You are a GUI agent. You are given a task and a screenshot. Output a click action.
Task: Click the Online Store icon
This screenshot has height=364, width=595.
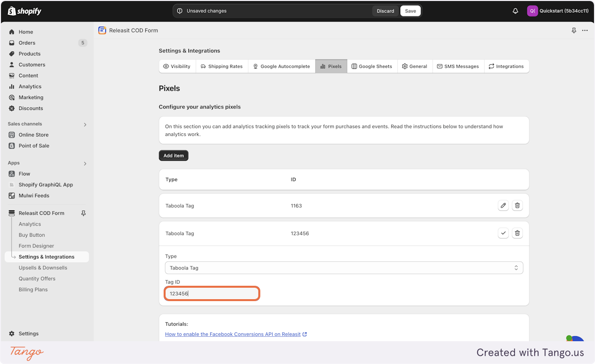(x=12, y=135)
